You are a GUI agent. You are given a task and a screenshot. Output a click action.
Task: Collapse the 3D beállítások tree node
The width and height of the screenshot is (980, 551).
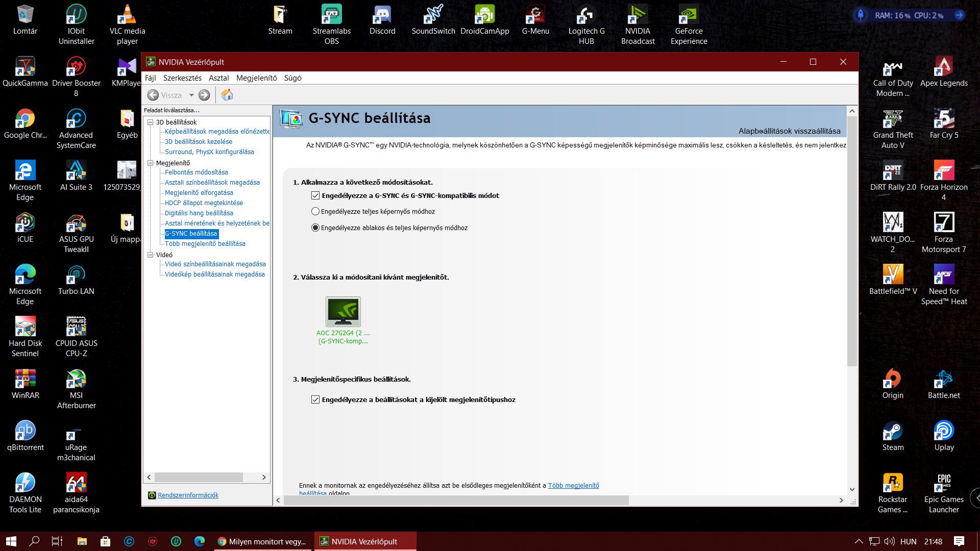(151, 122)
